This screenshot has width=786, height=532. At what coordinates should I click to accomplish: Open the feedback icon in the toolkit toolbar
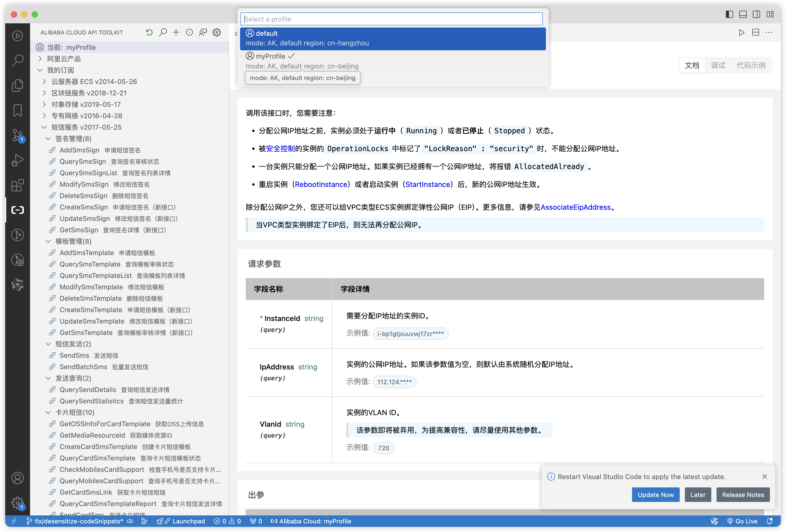coord(202,32)
